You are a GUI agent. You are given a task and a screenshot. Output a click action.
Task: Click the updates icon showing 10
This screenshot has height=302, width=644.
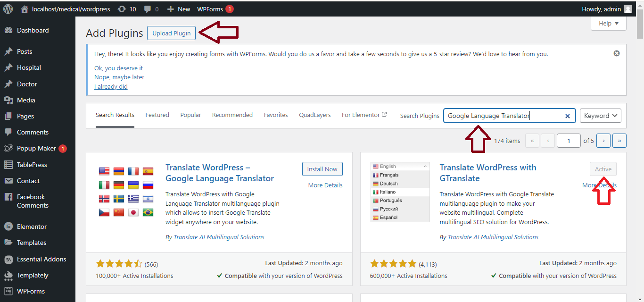click(x=122, y=9)
